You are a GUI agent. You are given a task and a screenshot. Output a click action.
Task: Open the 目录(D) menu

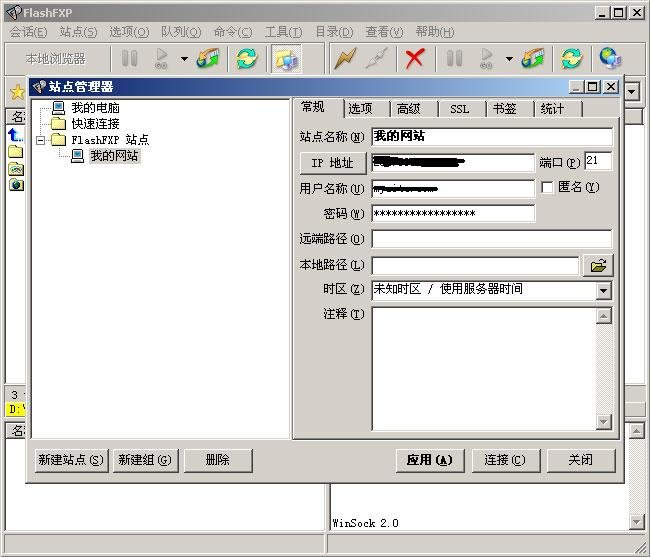[334, 32]
